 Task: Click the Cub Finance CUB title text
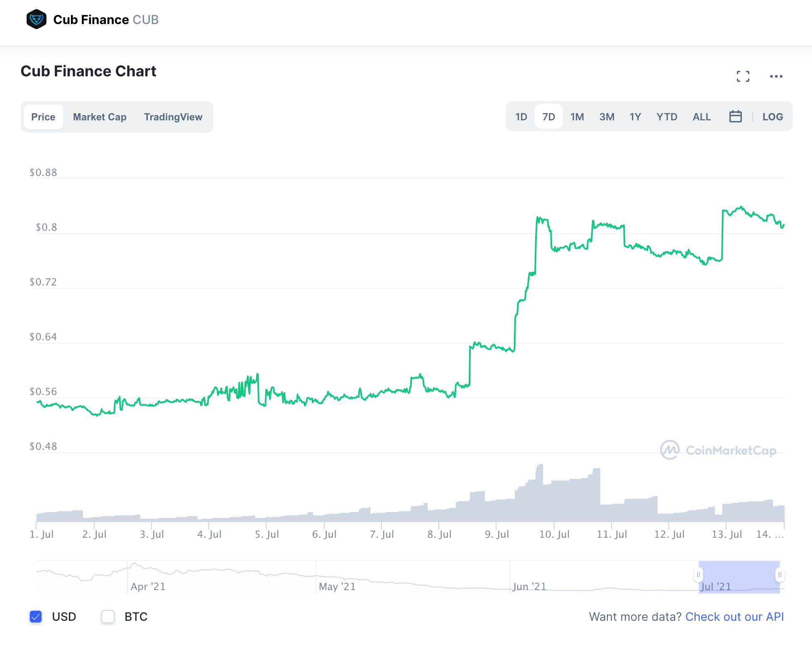pos(106,20)
